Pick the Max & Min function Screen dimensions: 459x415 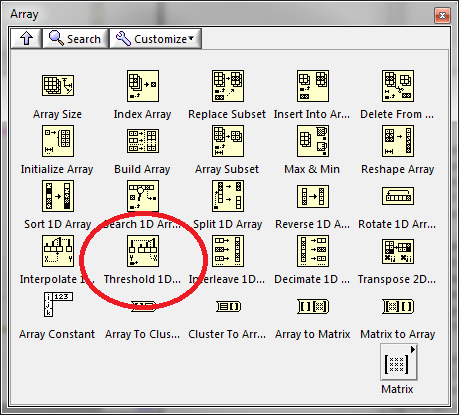(313, 141)
